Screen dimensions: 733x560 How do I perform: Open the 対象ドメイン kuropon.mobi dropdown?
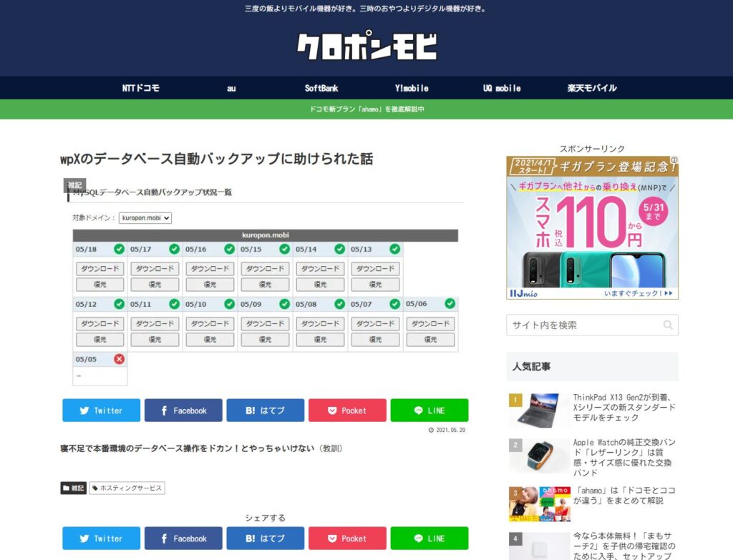(145, 217)
